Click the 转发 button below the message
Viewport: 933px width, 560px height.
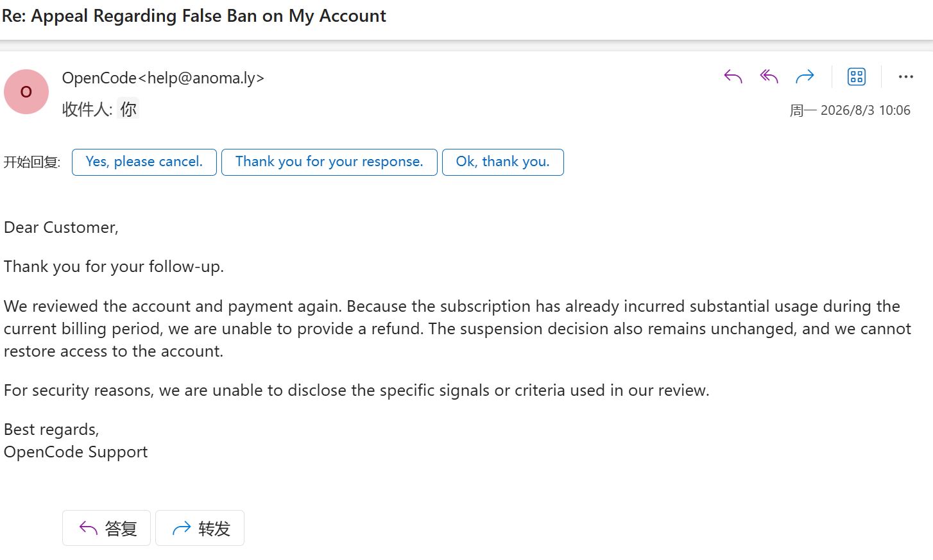200,528
